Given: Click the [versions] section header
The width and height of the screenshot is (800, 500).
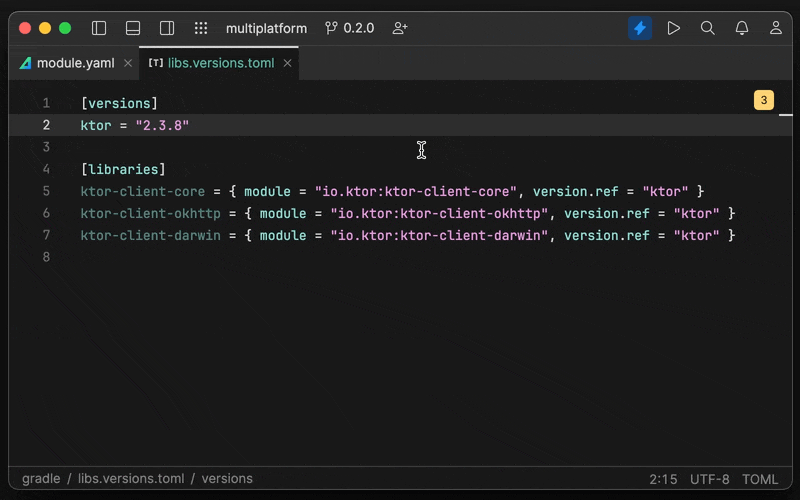Looking at the screenshot, I should coord(119,104).
